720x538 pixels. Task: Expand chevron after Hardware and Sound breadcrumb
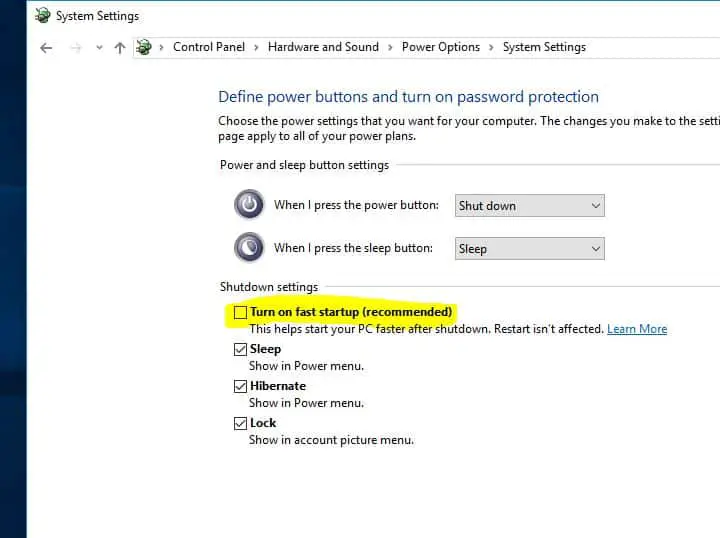391,47
